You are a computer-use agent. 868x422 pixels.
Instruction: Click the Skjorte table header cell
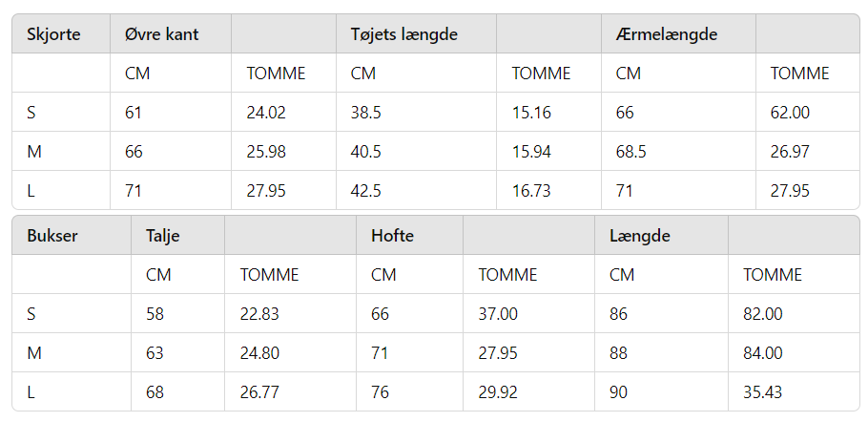61,33
